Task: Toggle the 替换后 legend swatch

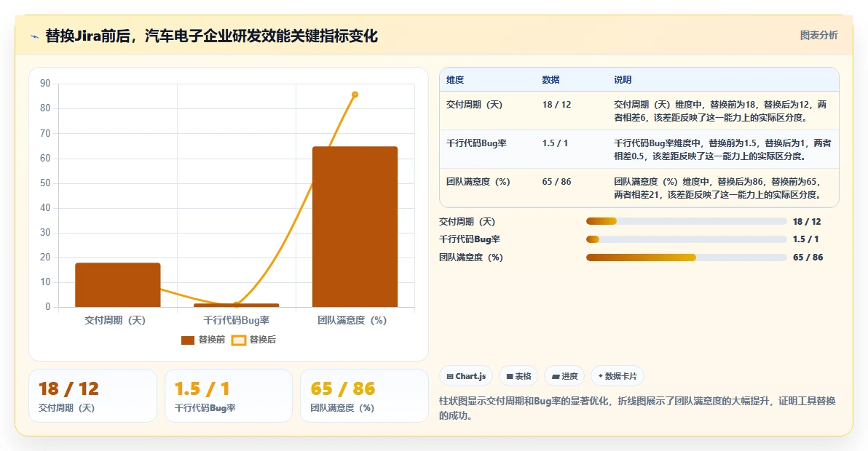Action: point(239,340)
